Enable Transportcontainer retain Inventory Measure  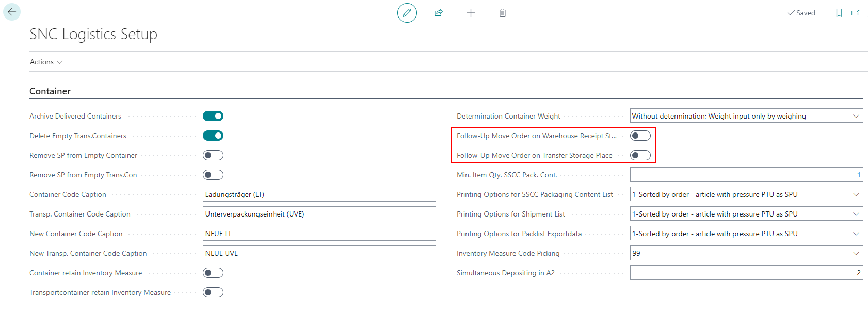click(x=213, y=292)
